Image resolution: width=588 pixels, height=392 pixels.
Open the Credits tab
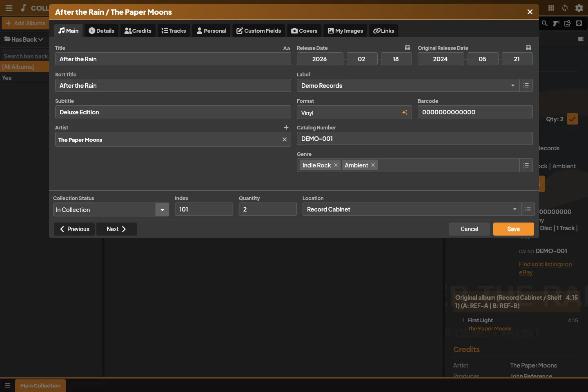click(138, 31)
